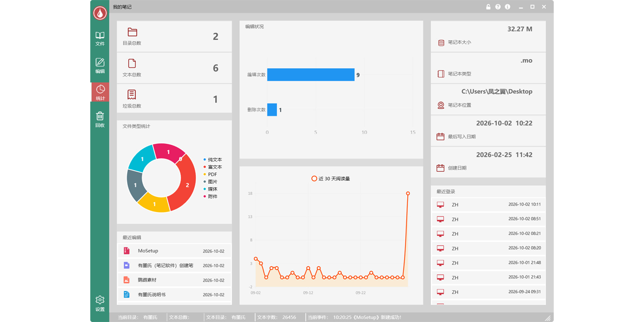Select login record 2026-10-02 10:11

point(488,204)
